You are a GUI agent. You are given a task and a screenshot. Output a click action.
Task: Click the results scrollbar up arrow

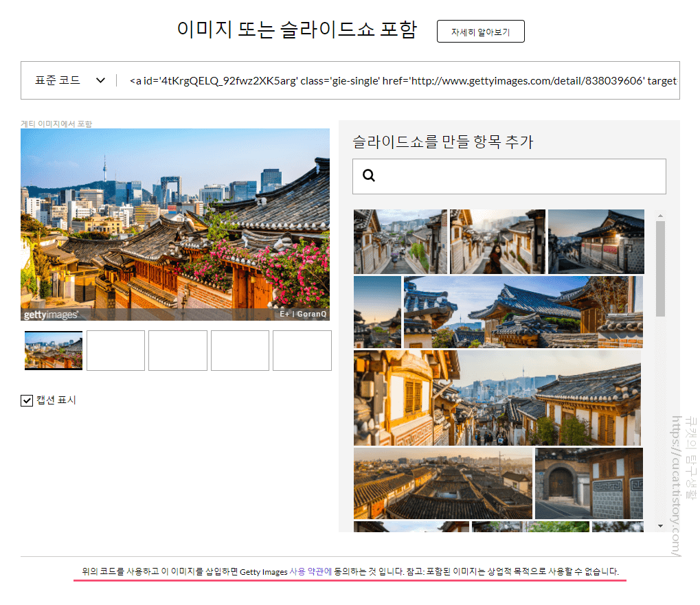click(x=660, y=216)
